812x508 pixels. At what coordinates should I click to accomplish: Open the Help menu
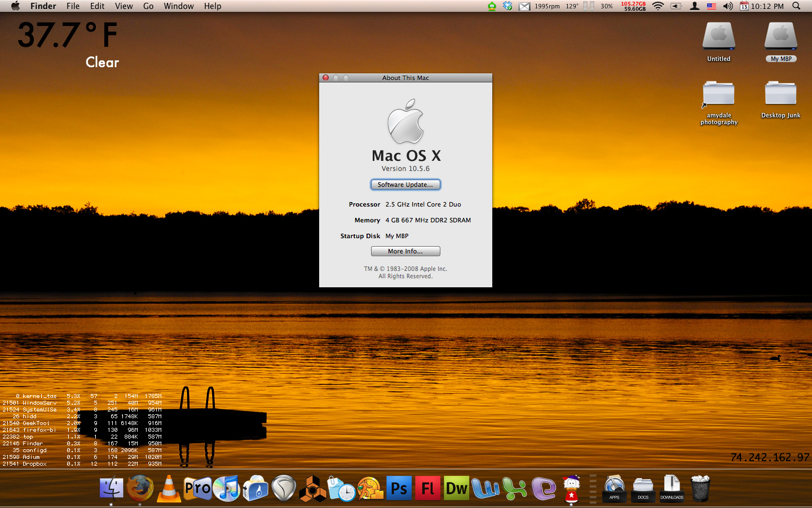coord(213,6)
